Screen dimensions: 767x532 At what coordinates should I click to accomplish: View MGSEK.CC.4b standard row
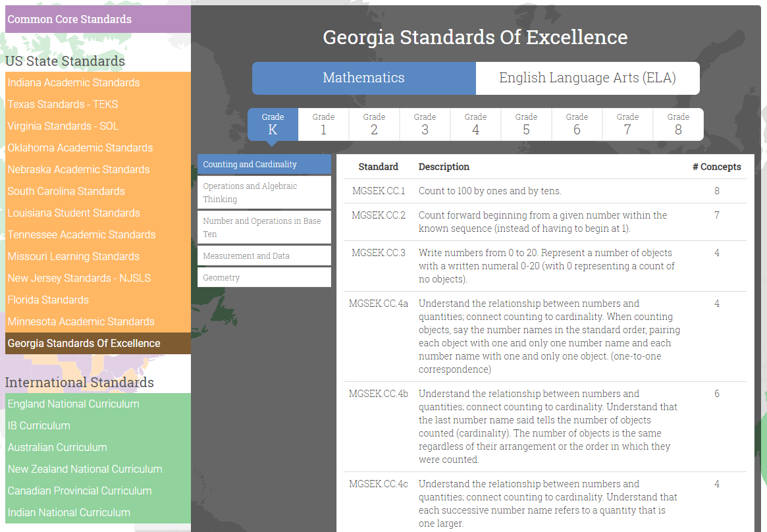pyautogui.click(x=379, y=393)
